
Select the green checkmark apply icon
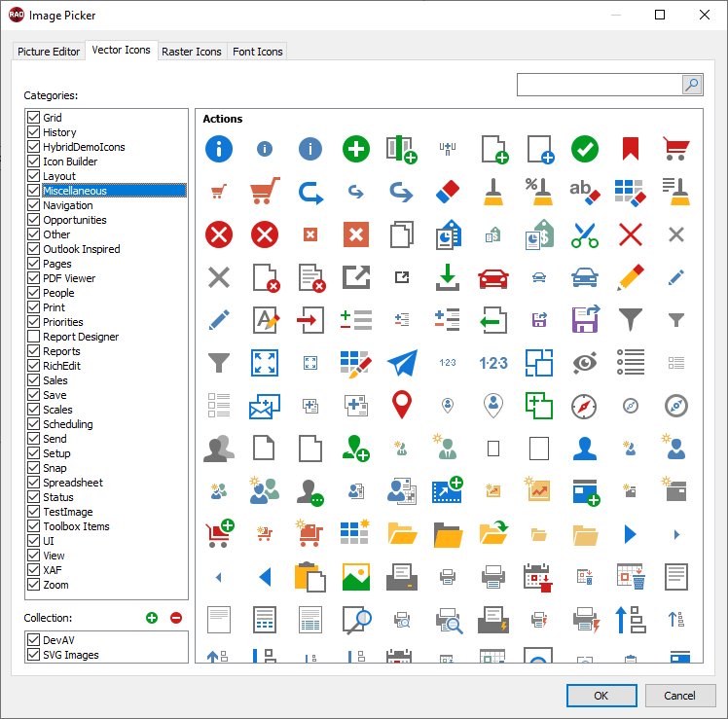[584, 149]
